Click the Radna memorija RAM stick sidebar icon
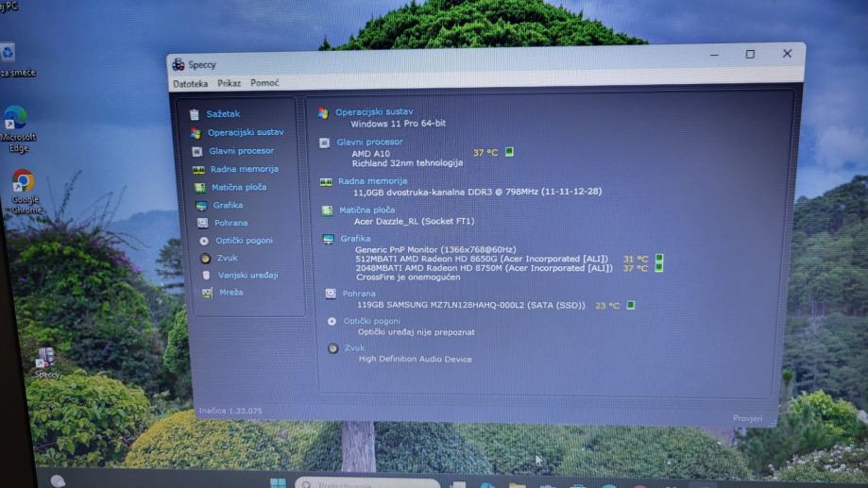 tap(198, 169)
